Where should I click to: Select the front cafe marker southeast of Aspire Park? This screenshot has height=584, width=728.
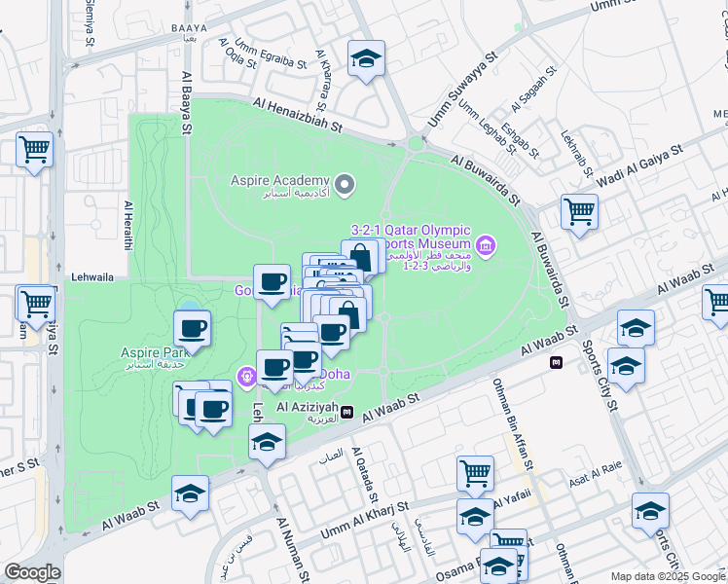click(x=213, y=411)
